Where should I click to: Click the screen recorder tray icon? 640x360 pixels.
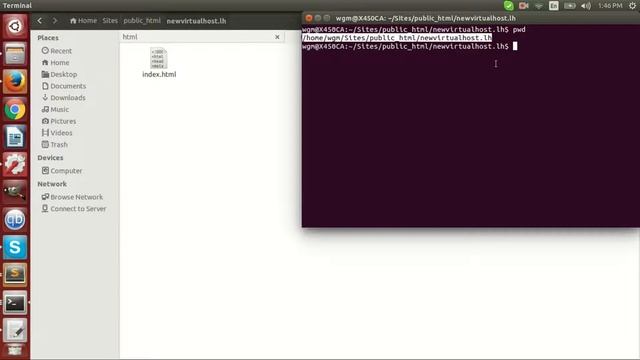pyautogui.click(x=524, y=6)
